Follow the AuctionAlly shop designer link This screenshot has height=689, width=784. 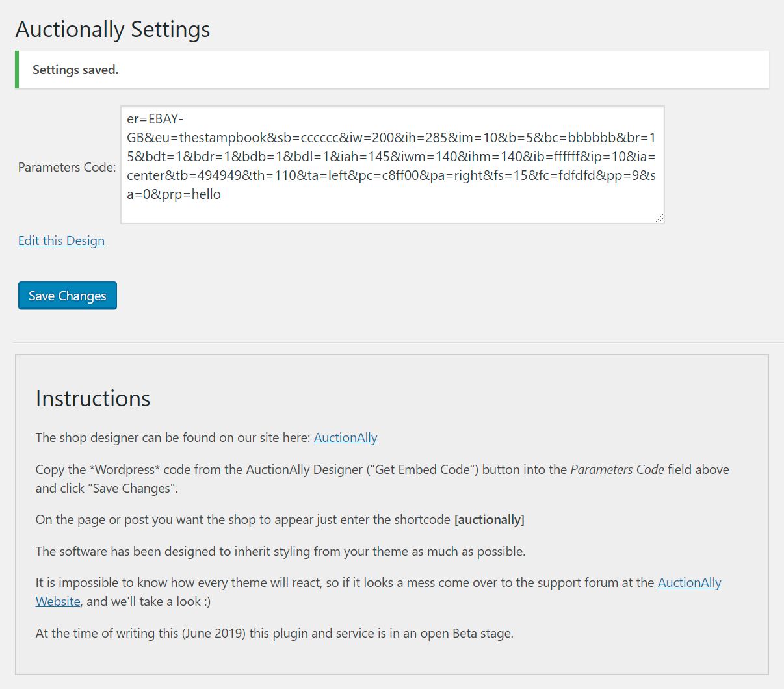coord(345,437)
